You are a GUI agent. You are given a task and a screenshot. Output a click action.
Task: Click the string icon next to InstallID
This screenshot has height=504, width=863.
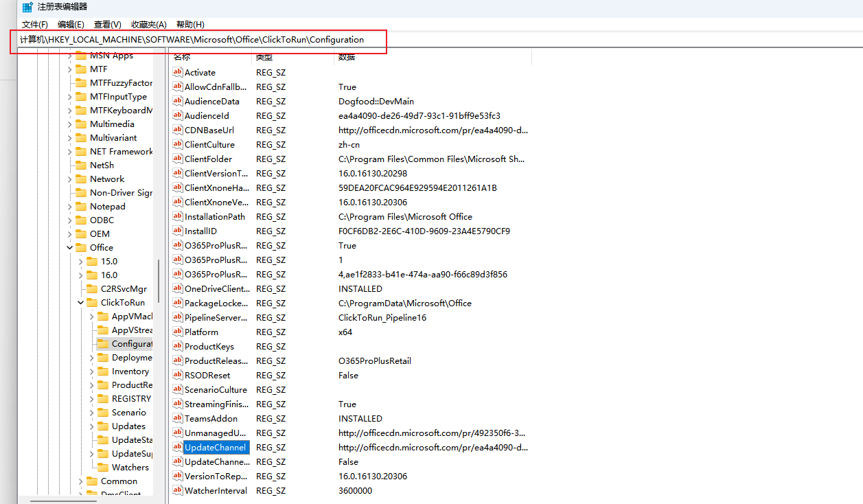(177, 231)
